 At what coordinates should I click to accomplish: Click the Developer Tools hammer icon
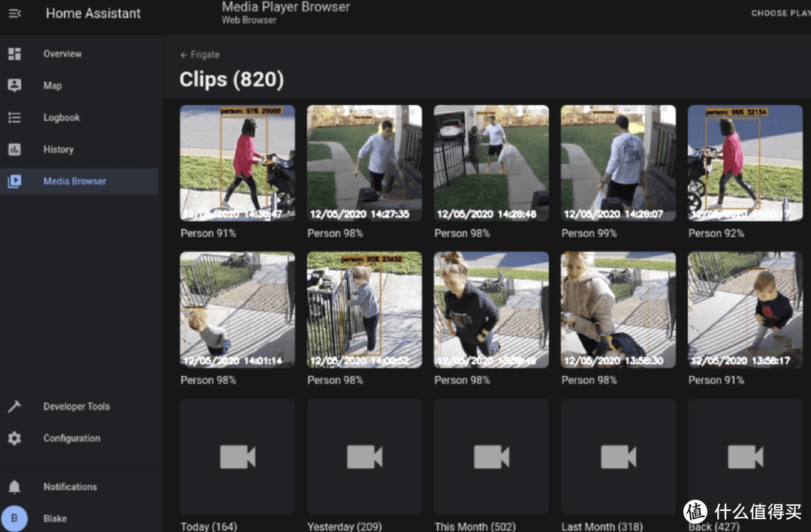14,407
